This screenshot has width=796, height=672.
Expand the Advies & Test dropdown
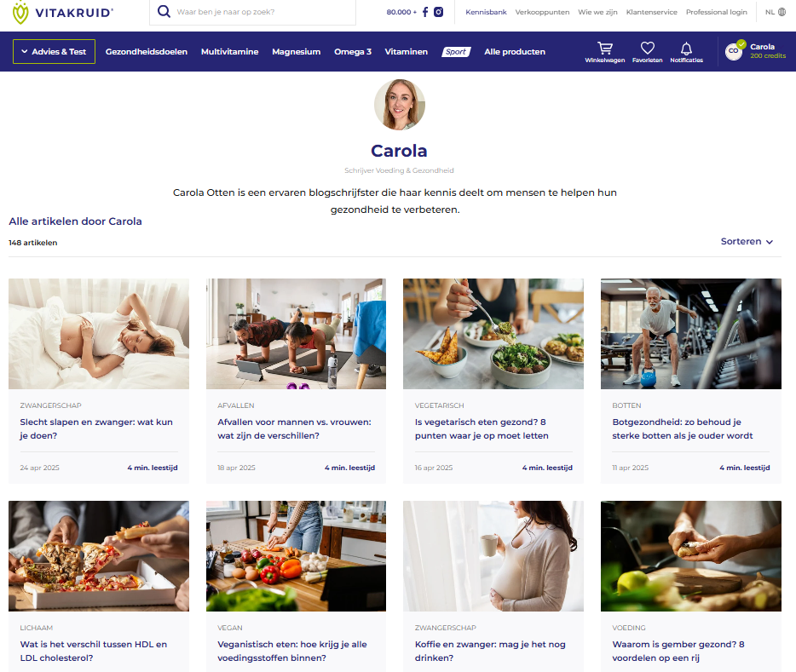coord(54,52)
